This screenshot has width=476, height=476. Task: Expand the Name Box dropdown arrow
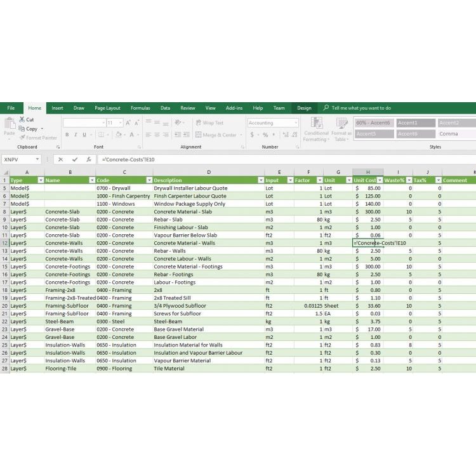point(37,159)
